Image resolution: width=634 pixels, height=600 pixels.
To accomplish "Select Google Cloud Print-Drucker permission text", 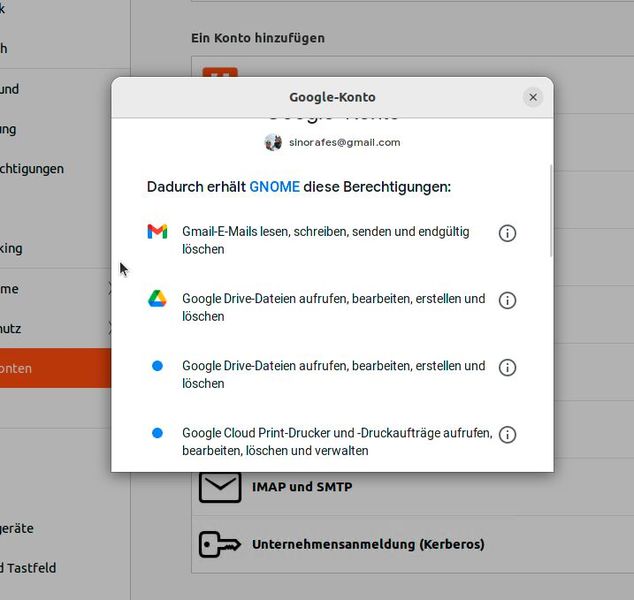I will 337,442.
